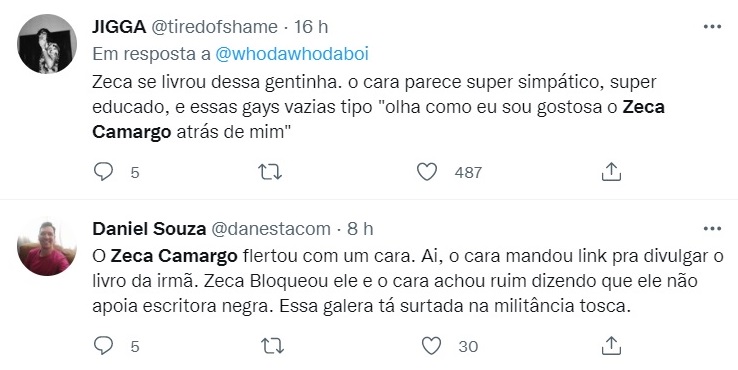
Task: Open more options on JIGGA's tweet
Action: coord(712,27)
